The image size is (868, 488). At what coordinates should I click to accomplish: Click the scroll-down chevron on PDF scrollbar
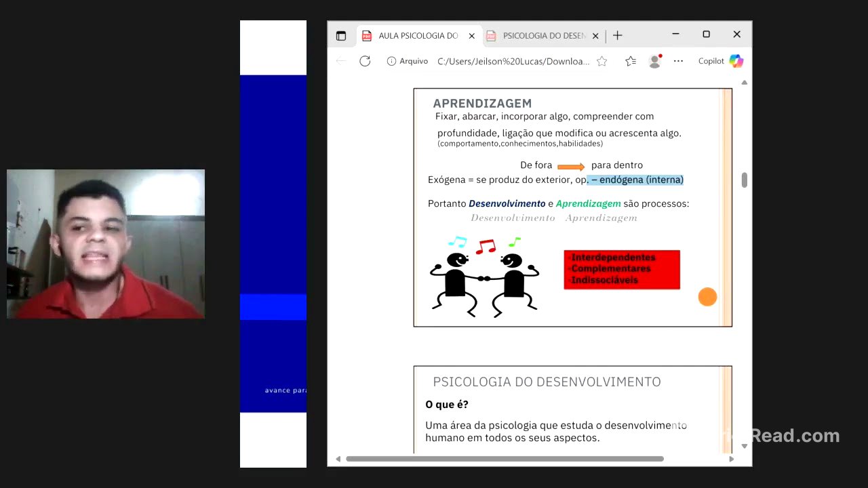coord(744,445)
